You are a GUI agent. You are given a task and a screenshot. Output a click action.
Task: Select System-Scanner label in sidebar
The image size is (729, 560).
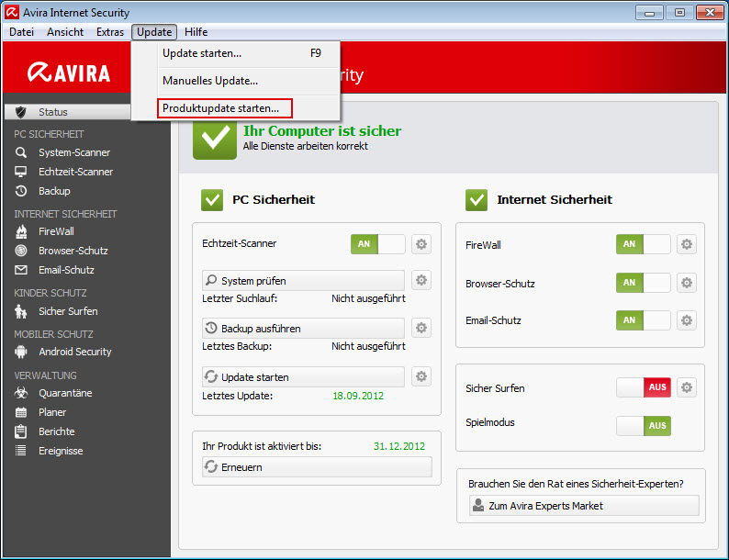[74, 152]
